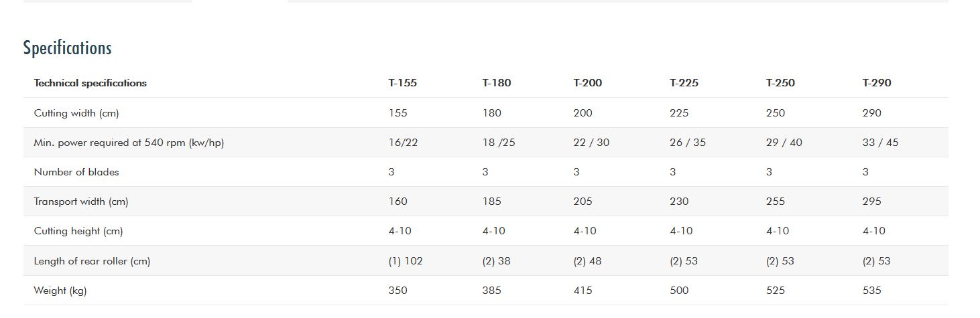Select the T-290 column header
The width and height of the screenshot is (980, 318).
[877, 83]
